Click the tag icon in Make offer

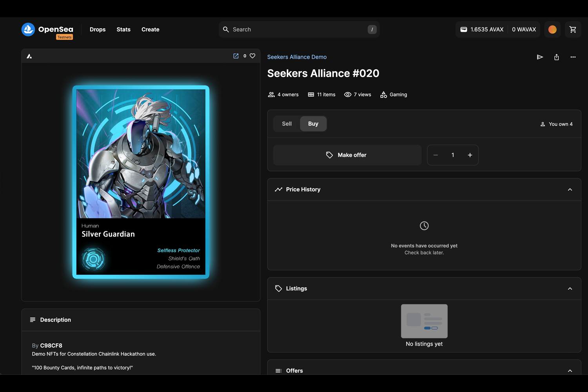[330, 155]
